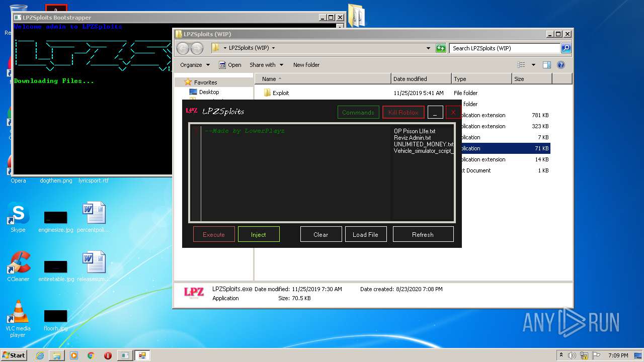Open the volume tray icon
Viewport: 644px width, 362px height.
point(572,355)
